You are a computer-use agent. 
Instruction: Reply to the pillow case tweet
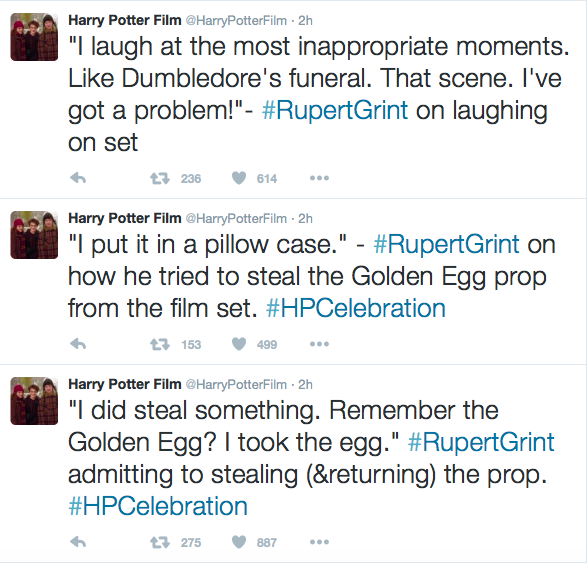(x=78, y=344)
